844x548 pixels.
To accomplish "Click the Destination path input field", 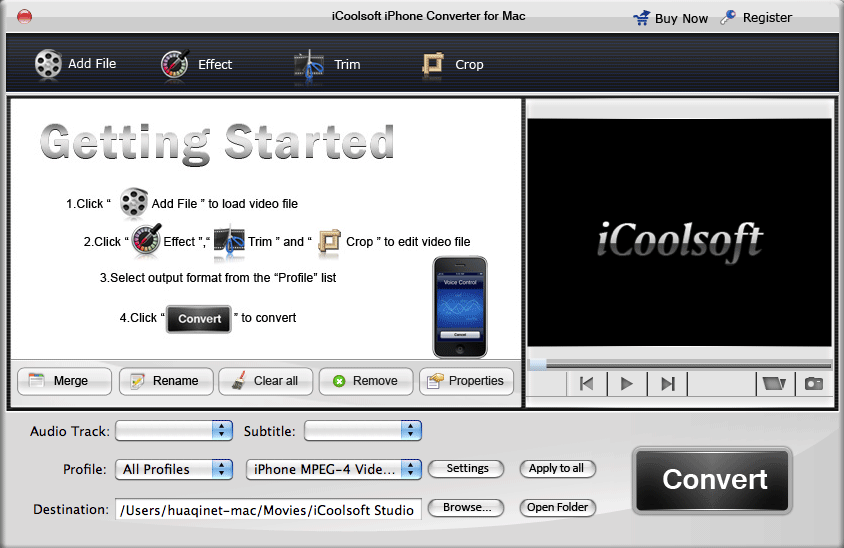I will coord(268,509).
